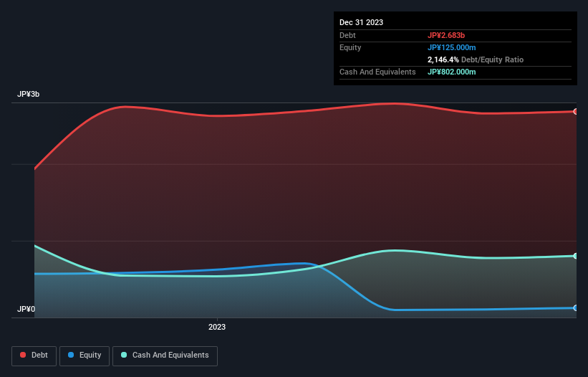
Task: Click the JP¥0 y-axis label
Action: (26, 309)
